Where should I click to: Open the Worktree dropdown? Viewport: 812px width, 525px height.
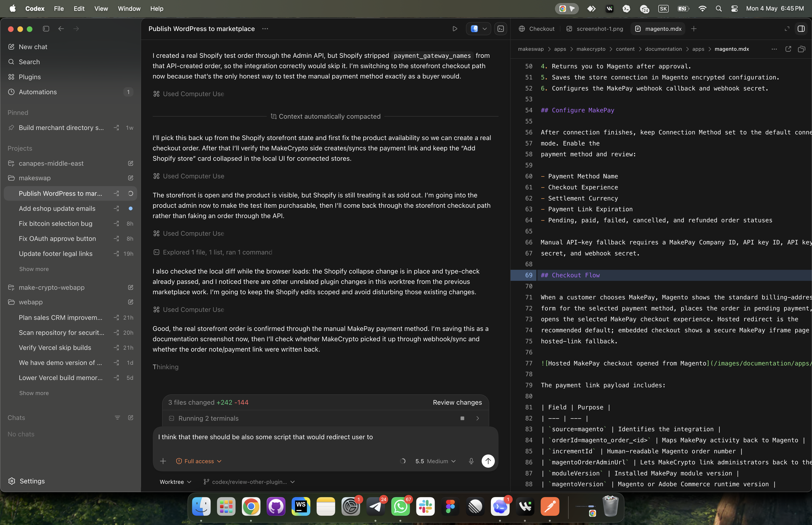tap(176, 482)
